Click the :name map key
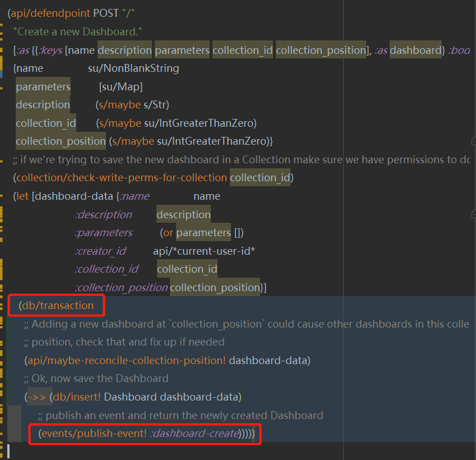Viewport: 476px width, 460px height. pyautogui.click(x=135, y=196)
